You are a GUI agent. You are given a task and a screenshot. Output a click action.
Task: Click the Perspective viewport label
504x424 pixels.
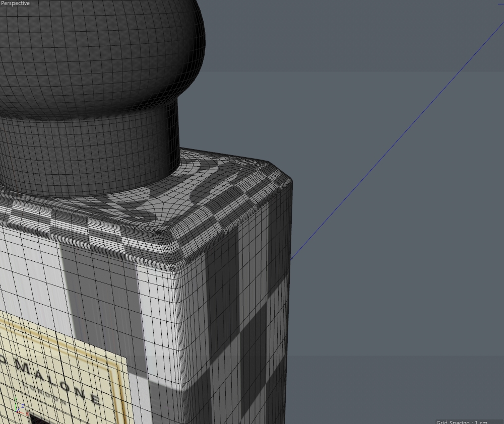tap(15, 3)
